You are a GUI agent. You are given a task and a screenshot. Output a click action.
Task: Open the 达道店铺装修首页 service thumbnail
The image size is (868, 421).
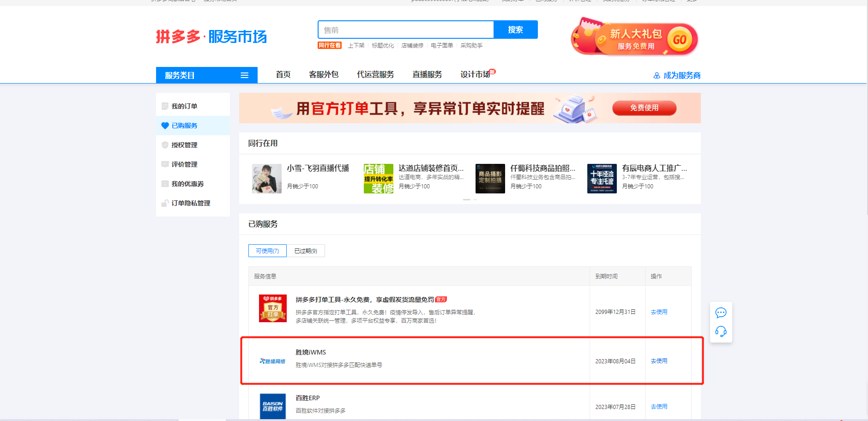(379, 179)
